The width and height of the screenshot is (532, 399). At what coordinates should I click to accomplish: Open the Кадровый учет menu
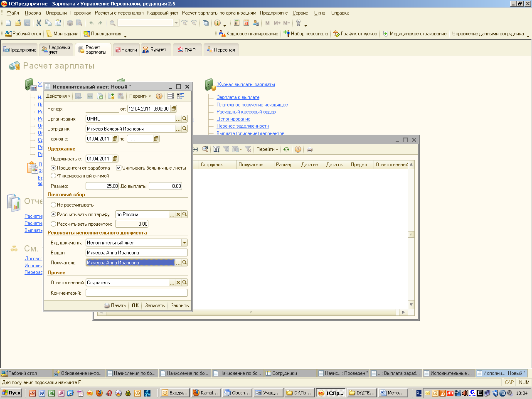163,13
